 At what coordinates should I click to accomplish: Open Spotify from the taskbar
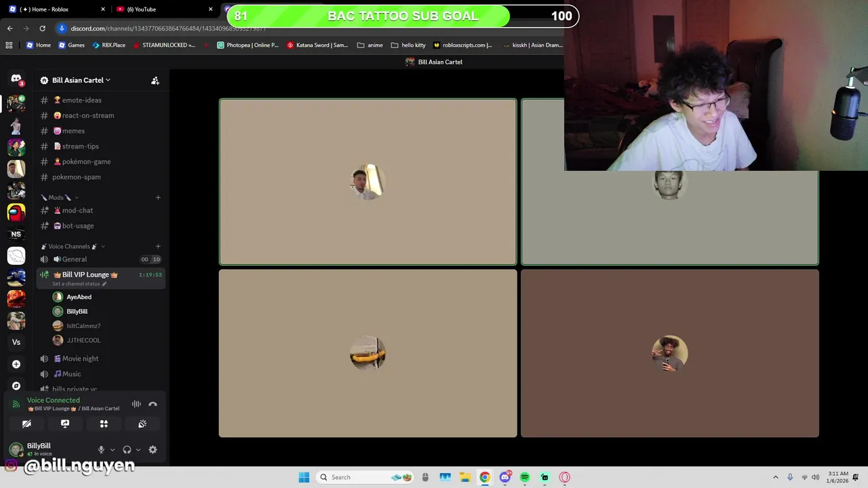coord(524,477)
